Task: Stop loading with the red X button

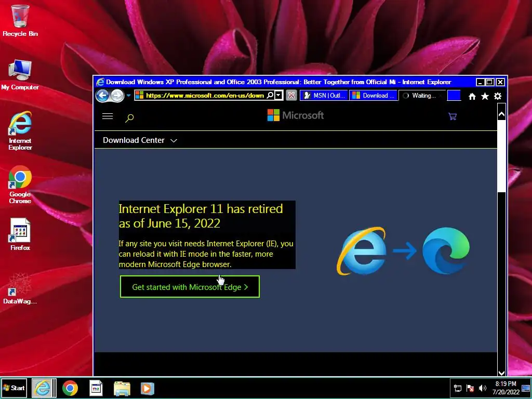Action: pyautogui.click(x=291, y=96)
